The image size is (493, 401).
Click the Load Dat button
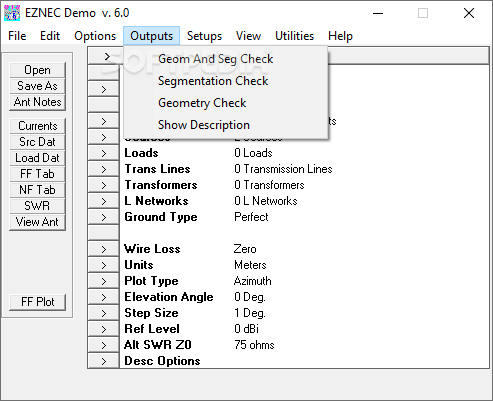(x=37, y=158)
